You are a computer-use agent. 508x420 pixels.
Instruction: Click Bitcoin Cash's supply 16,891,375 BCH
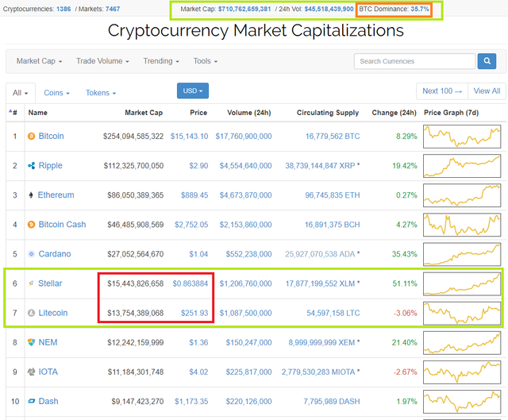[333, 225]
